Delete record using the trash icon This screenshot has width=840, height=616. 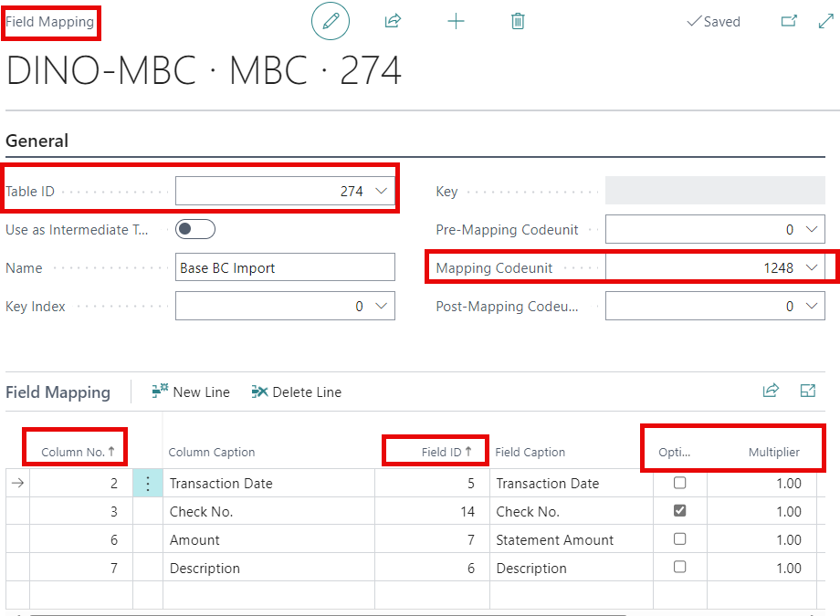tap(518, 21)
